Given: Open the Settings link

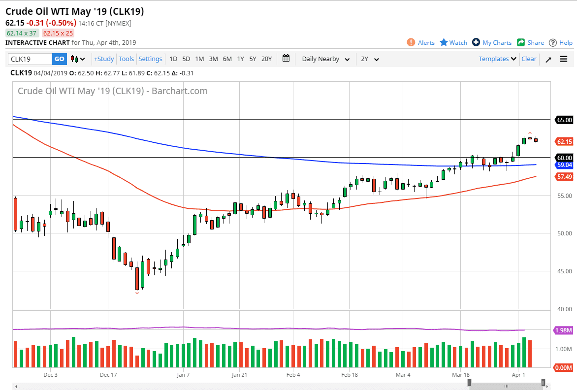Looking at the screenshot, I should pos(150,59).
